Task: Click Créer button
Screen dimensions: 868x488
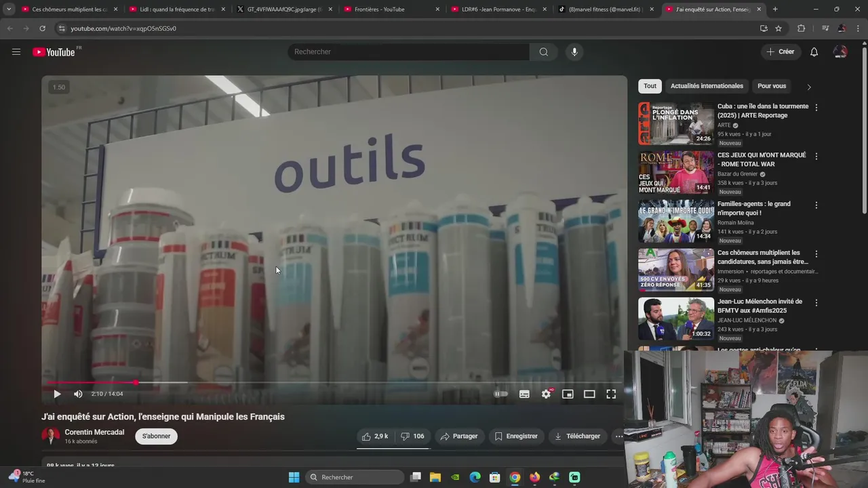Action: point(780,52)
